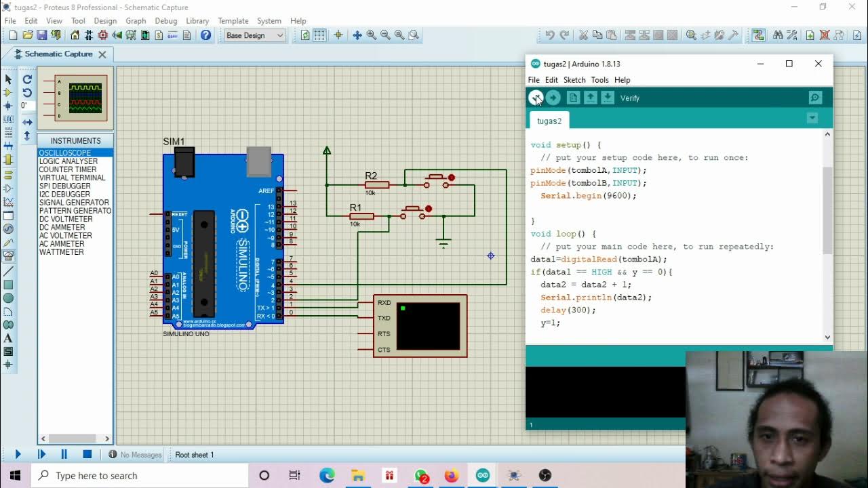Open the Base Design variant dropdown
Image resolution: width=868 pixels, height=488 pixels.
[254, 35]
